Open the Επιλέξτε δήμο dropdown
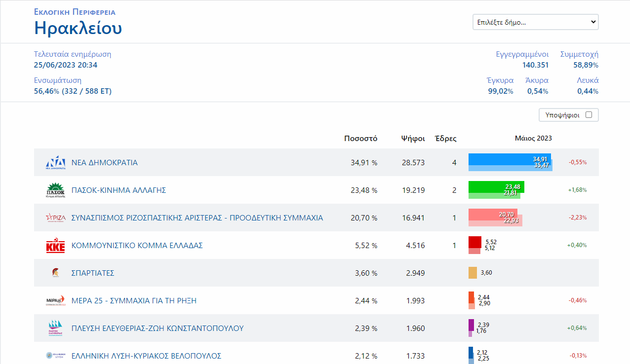This screenshot has width=630, height=364. click(536, 22)
